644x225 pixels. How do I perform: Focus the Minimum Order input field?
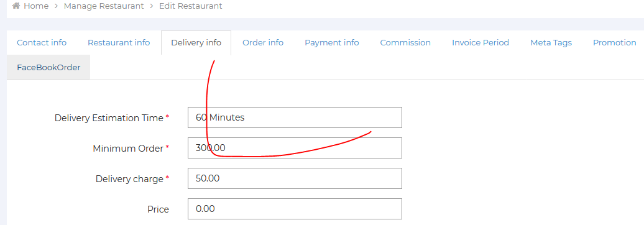pos(295,148)
